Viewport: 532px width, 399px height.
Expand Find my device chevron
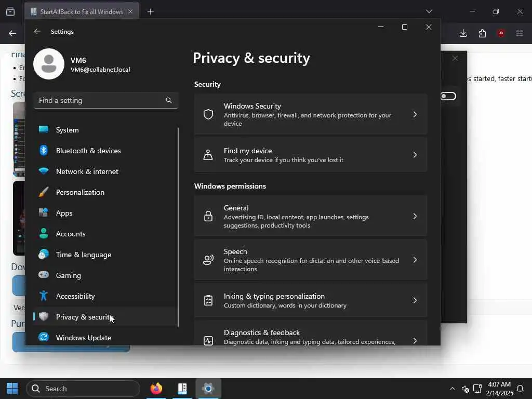pyautogui.click(x=415, y=155)
